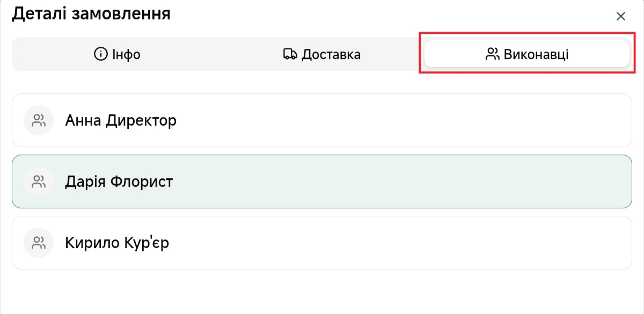Click the info circle icon
The image size is (644, 314).
pyautogui.click(x=100, y=54)
